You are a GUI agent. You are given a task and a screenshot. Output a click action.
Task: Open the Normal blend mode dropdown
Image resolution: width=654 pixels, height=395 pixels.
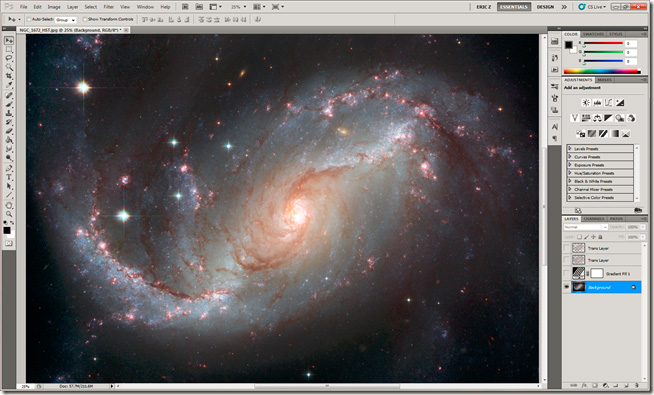pyautogui.click(x=586, y=227)
